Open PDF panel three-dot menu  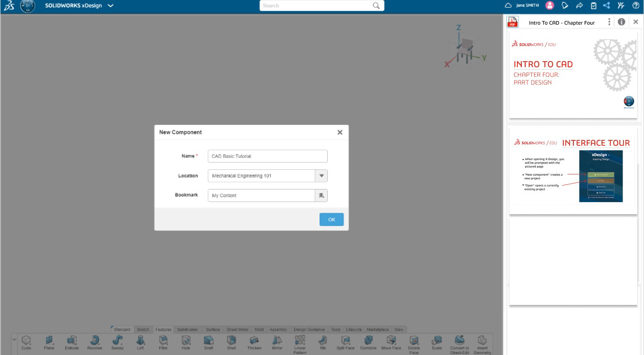pos(609,21)
